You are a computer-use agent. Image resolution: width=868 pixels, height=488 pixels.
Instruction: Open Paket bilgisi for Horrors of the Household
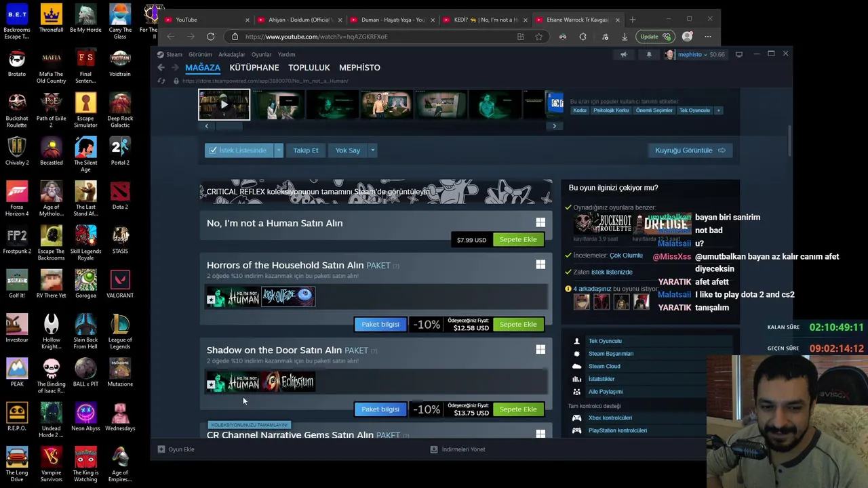tap(380, 324)
